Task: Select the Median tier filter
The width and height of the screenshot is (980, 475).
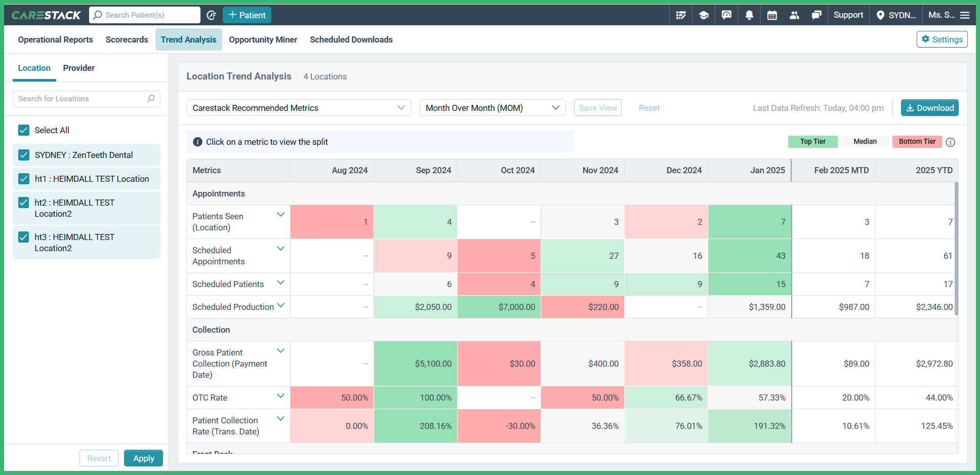Action: tap(865, 142)
